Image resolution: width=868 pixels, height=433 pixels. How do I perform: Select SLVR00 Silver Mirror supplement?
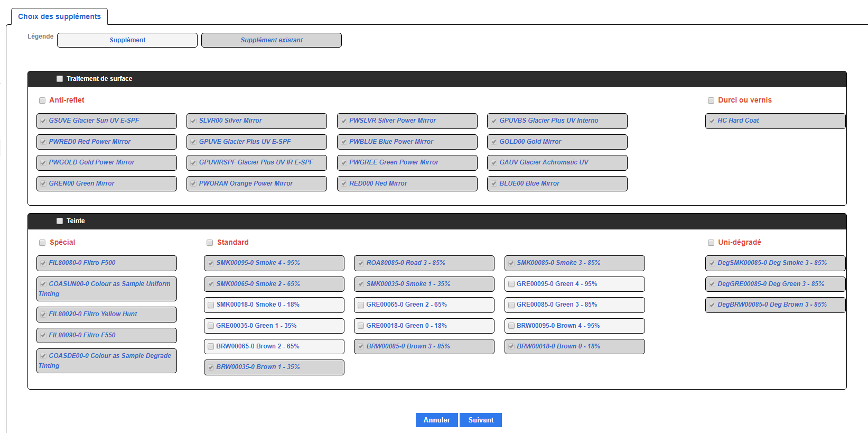(257, 121)
